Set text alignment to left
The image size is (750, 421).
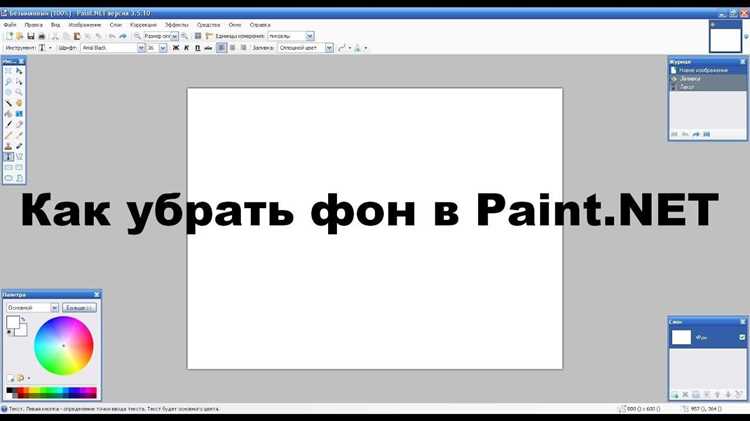[221, 48]
